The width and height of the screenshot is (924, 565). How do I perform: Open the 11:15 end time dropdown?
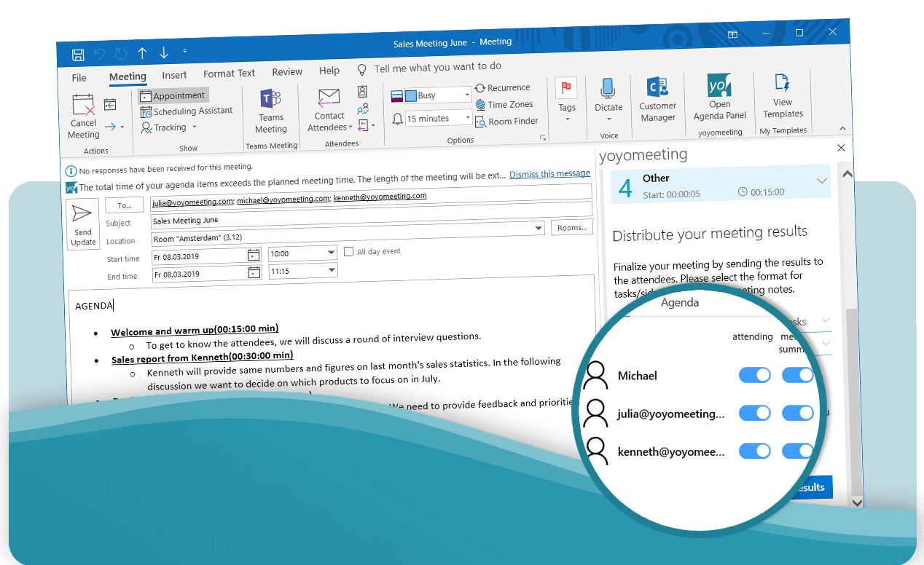click(332, 271)
